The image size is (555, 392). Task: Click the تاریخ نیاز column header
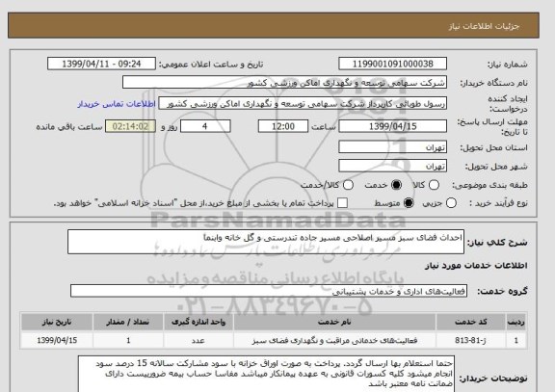tap(57, 322)
